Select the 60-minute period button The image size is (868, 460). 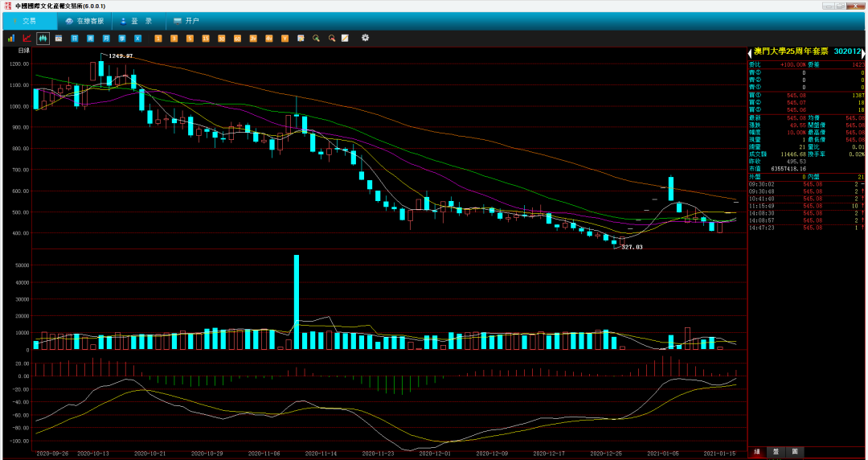[237, 39]
